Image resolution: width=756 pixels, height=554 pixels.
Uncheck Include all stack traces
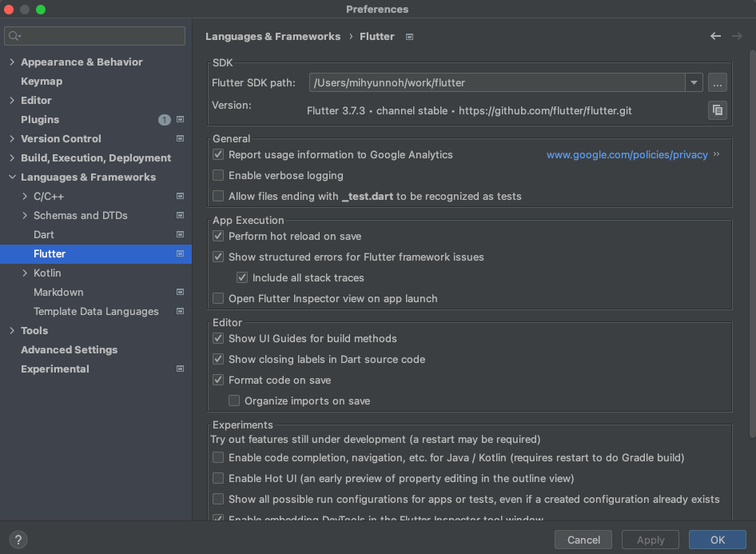(x=242, y=277)
